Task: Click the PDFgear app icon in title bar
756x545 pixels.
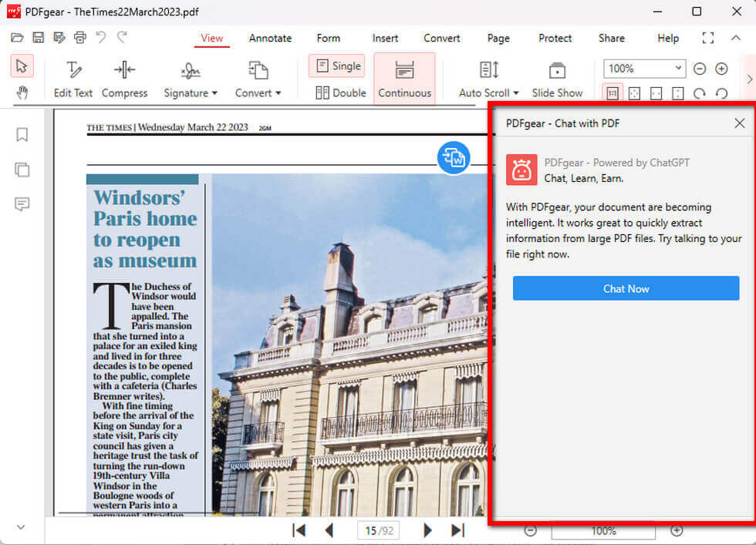Action: 14,12
